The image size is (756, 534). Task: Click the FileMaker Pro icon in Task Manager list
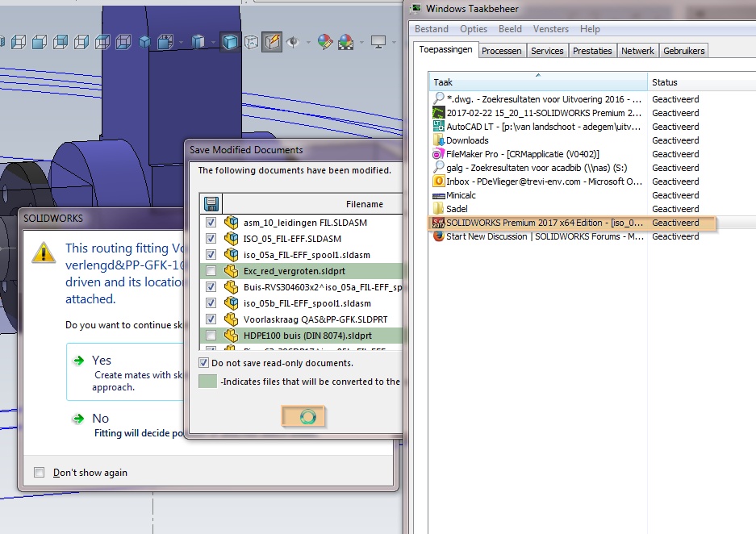click(438, 154)
